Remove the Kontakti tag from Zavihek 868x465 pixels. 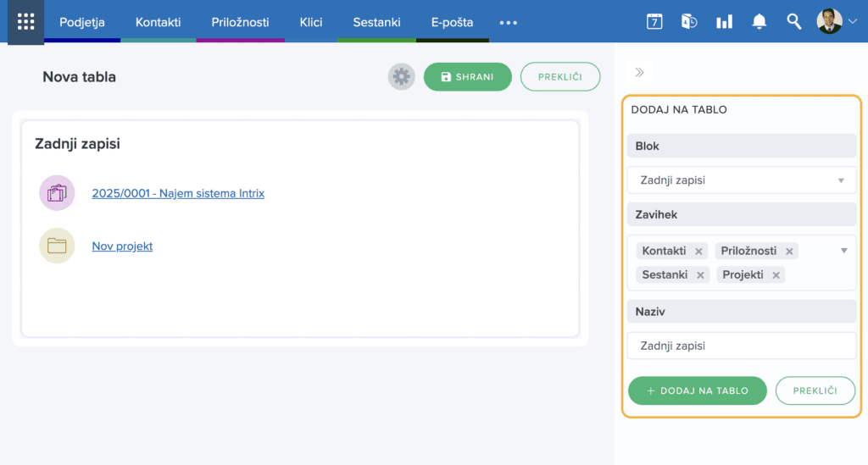698,252
